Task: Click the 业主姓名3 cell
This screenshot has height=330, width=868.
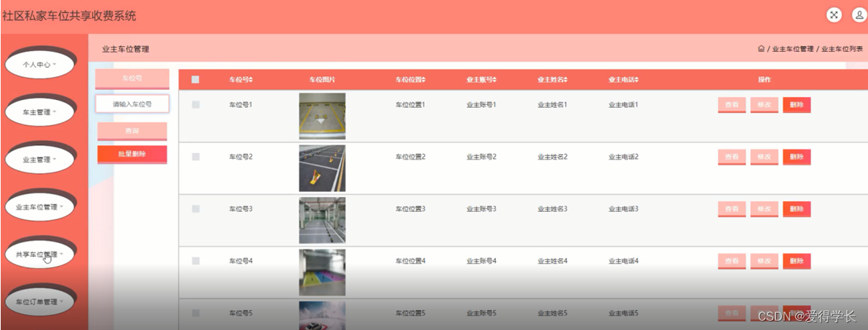Action: coord(553,209)
